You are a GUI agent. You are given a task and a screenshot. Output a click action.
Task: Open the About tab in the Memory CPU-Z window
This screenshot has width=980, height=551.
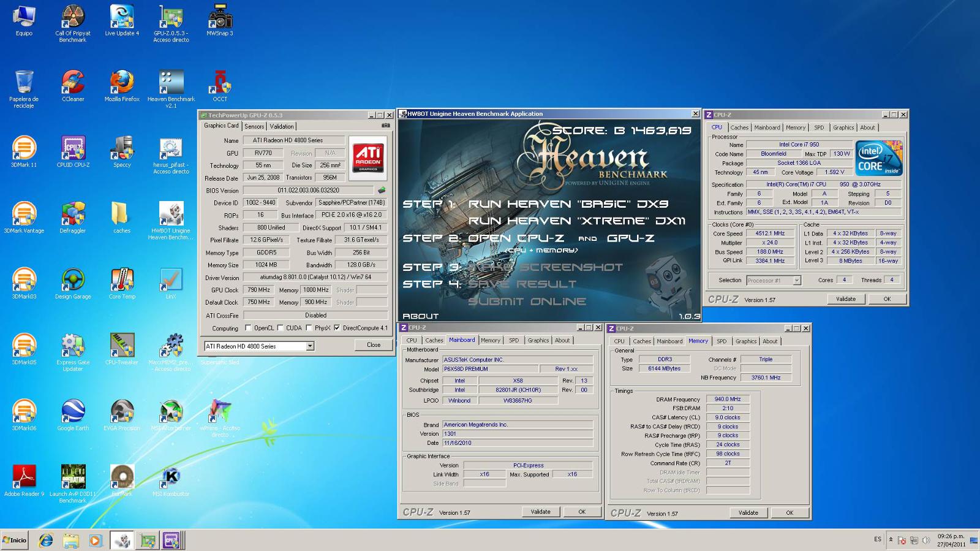coord(770,341)
